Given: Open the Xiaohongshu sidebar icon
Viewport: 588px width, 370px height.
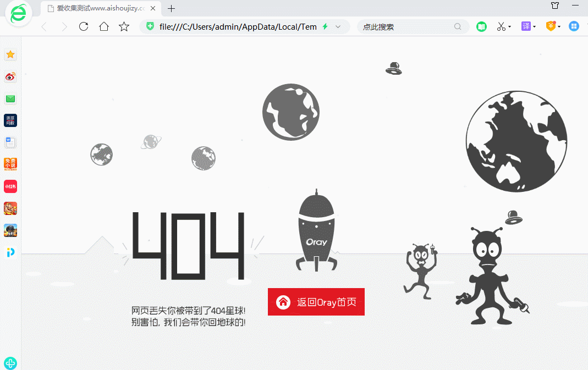Looking at the screenshot, I should (x=10, y=186).
